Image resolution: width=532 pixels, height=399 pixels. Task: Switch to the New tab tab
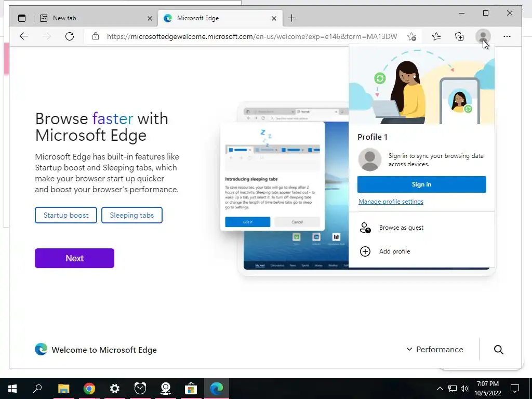[x=96, y=18]
